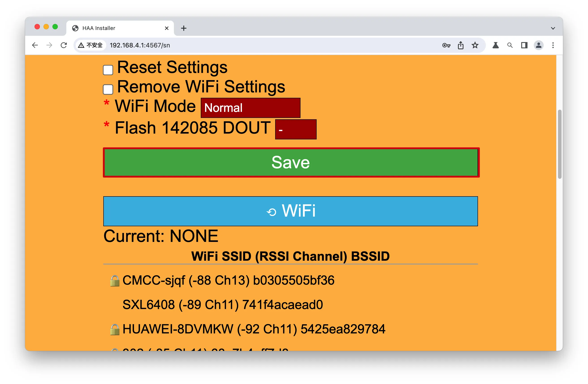Click the magnifier search icon in toolbar
The image size is (588, 384).
tap(510, 45)
